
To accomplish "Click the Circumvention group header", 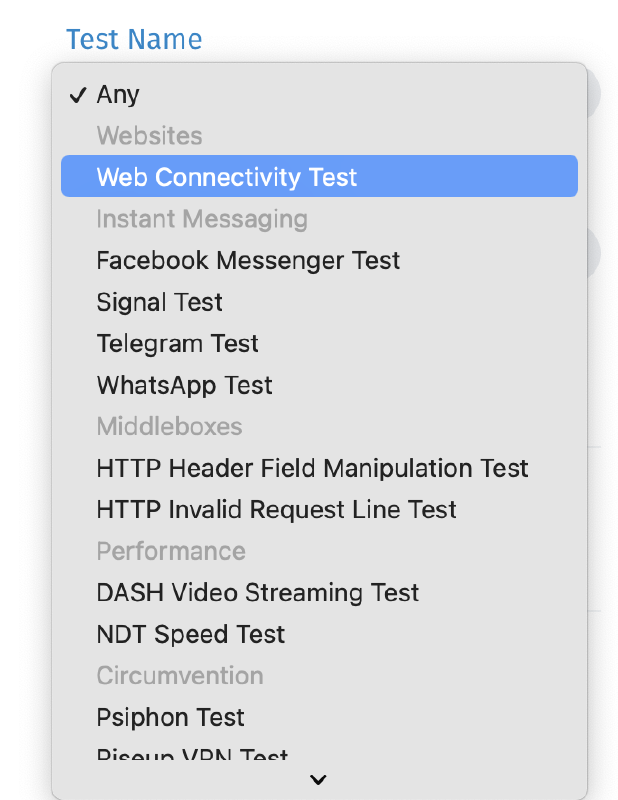I will [180, 675].
